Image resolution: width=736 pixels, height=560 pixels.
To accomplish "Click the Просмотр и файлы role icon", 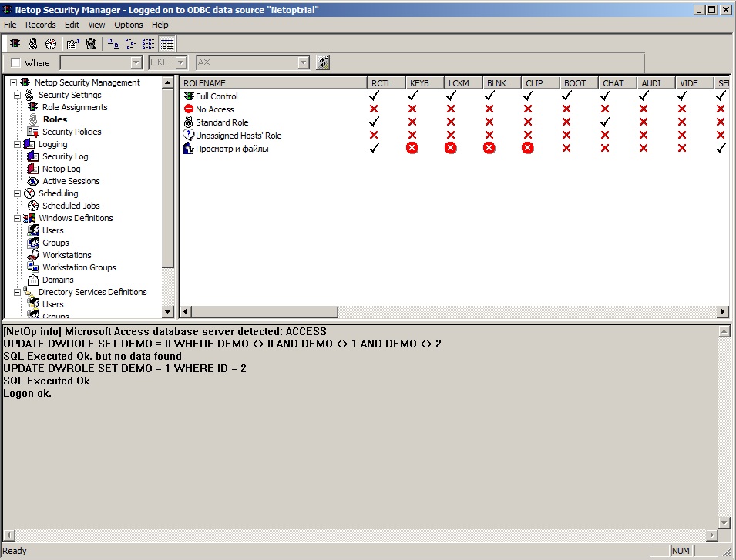I will pyautogui.click(x=188, y=148).
